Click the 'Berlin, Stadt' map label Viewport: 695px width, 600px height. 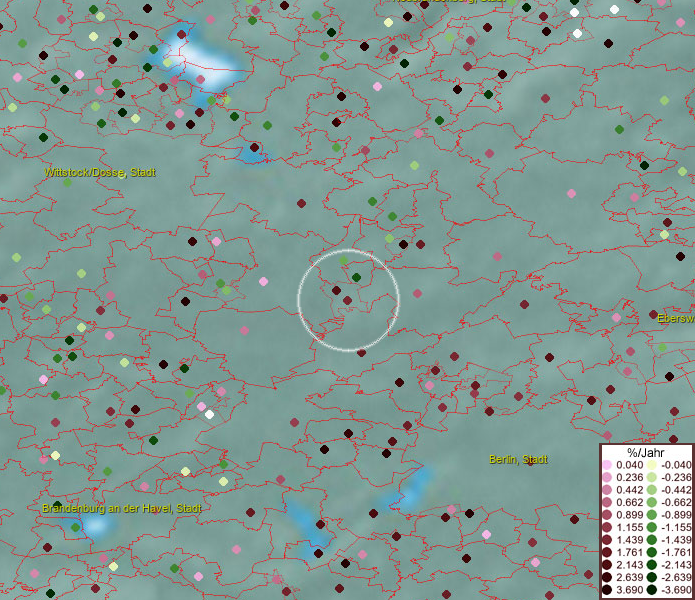pyautogui.click(x=518, y=459)
